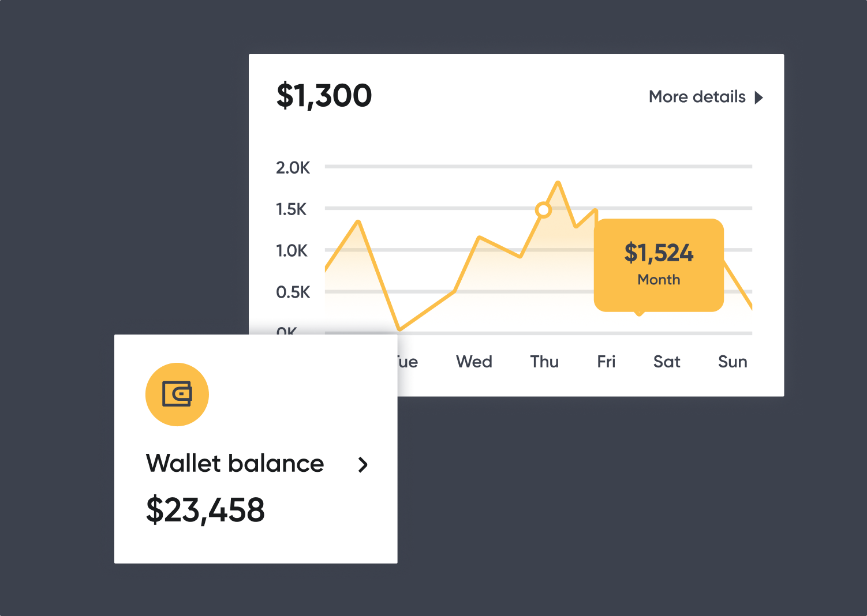Expand the More details triangle arrow

tap(759, 97)
